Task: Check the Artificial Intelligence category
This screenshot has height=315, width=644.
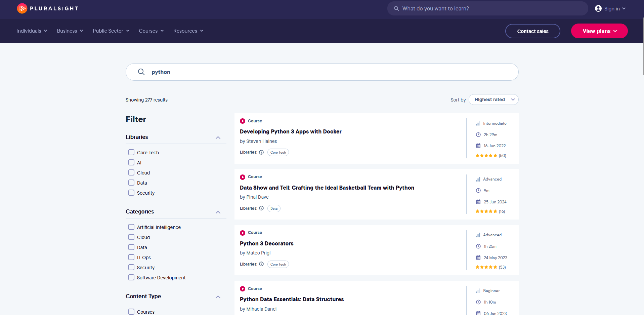Action: (131, 227)
